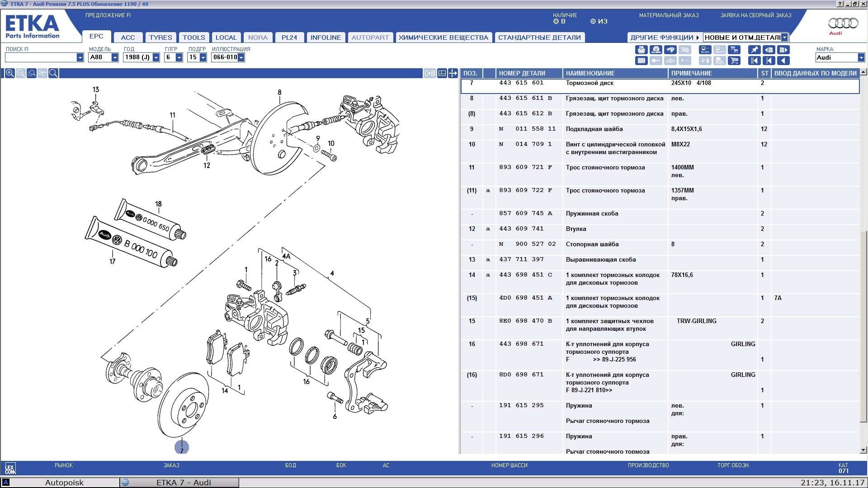Open the ELSA link icon
Viewport: 868px width, 488px height.
point(705,50)
